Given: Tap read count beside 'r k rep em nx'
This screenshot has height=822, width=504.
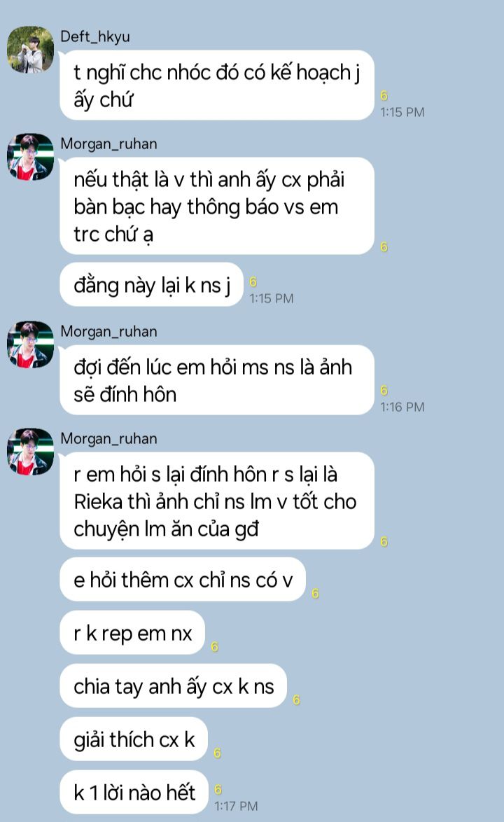Looking at the screenshot, I should tap(214, 647).
